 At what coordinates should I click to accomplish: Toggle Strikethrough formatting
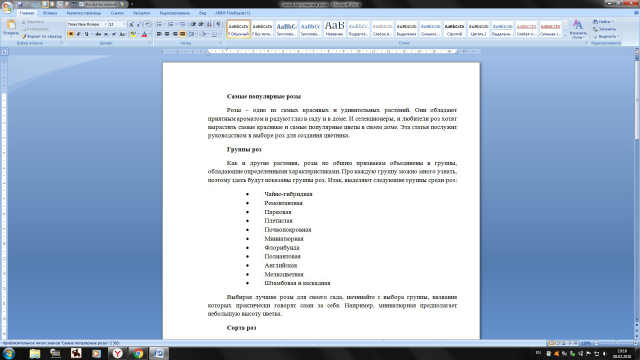[98, 34]
